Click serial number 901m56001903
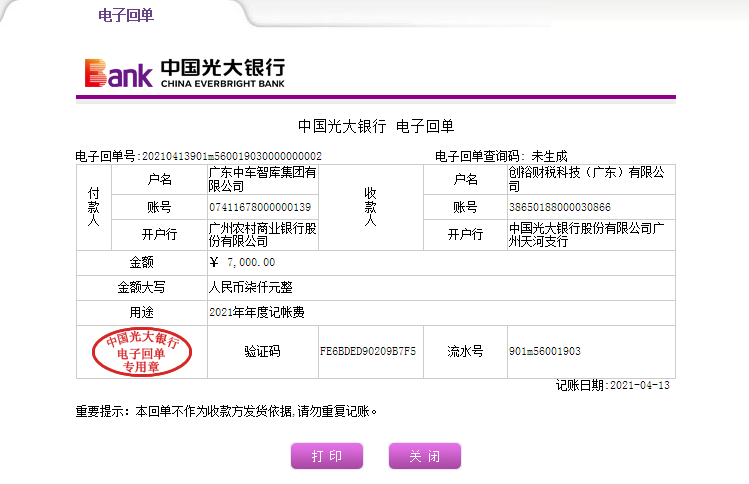Viewport: 749px width, 484px height. [545, 352]
